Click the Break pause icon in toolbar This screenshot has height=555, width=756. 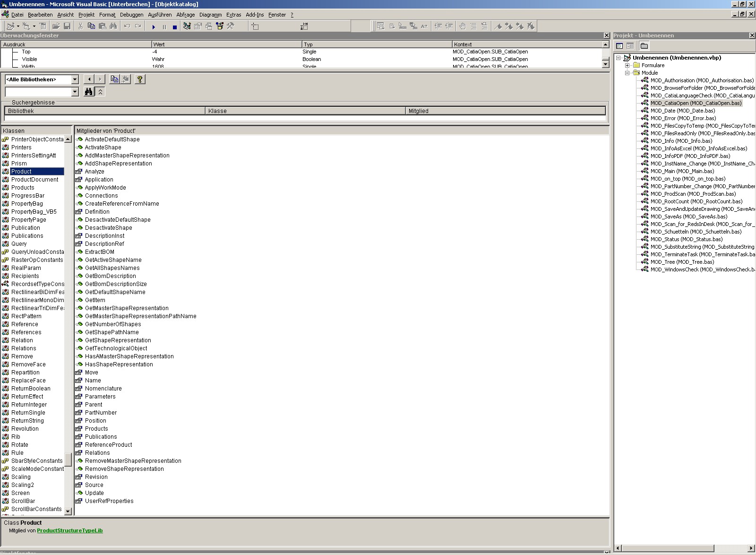pyautogui.click(x=164, y=27)
